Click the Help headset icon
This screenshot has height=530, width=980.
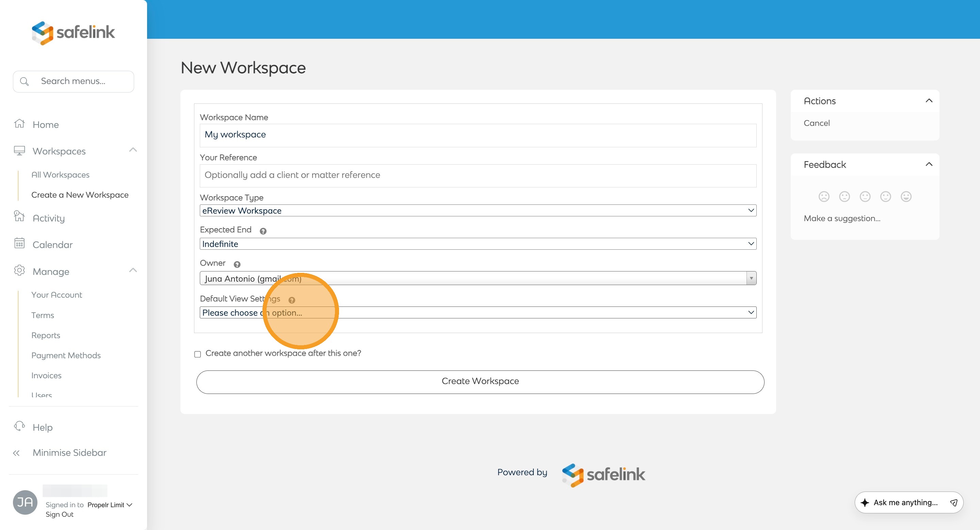coord(19,426)
